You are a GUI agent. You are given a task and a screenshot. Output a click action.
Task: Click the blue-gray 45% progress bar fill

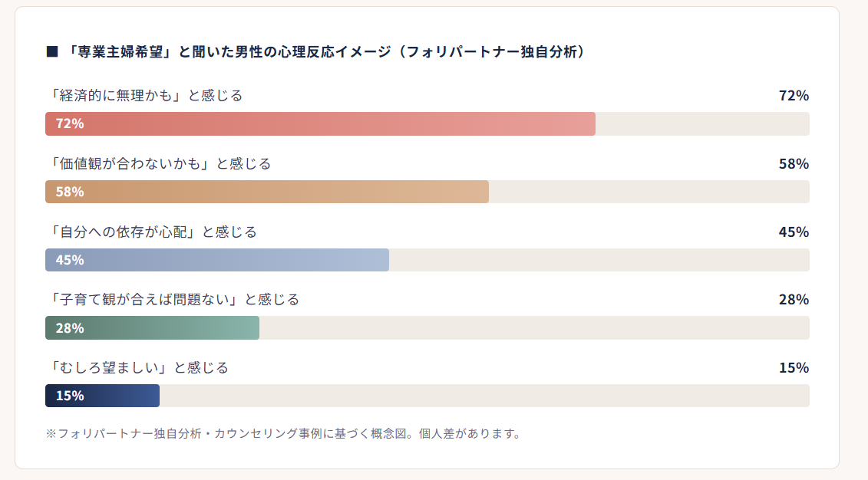[x=217, y=260]
